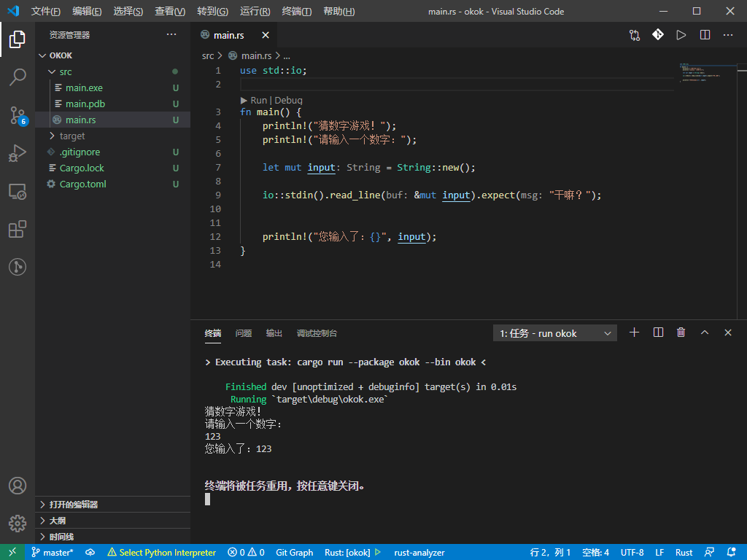Switch to the 调试控制台 panel tab
Image resolution: width=747 pixels, height=560 pixels.
click(x=317, y=332)
